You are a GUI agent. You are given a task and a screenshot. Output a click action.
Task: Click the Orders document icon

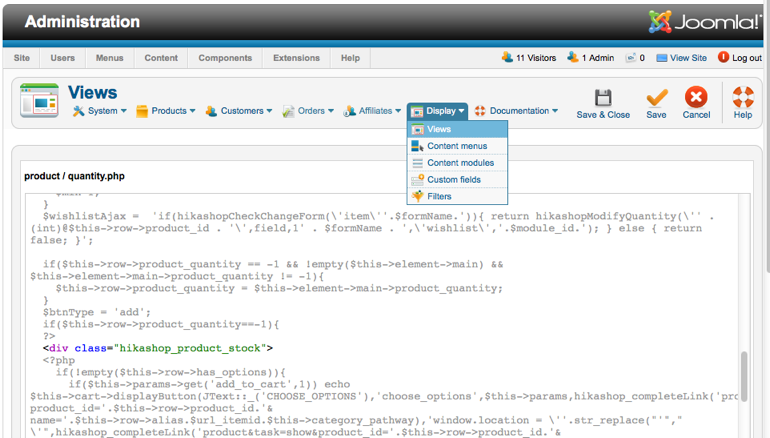coord(288,111)
